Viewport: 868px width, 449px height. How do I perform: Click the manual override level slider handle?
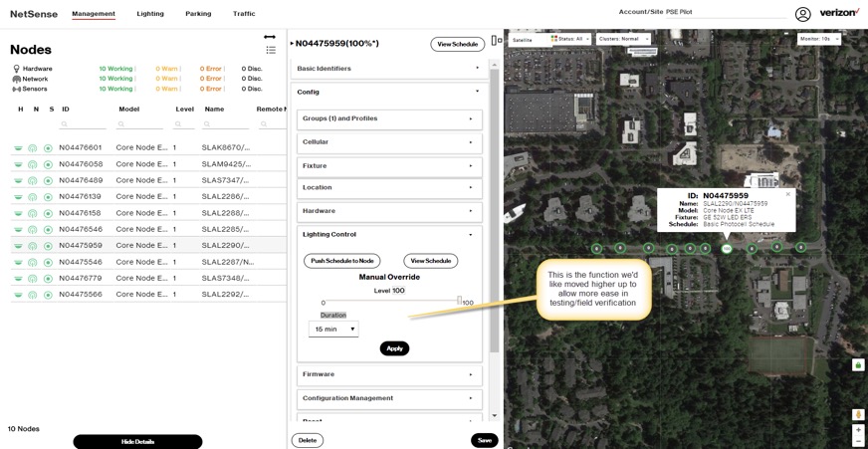(460, 300)
